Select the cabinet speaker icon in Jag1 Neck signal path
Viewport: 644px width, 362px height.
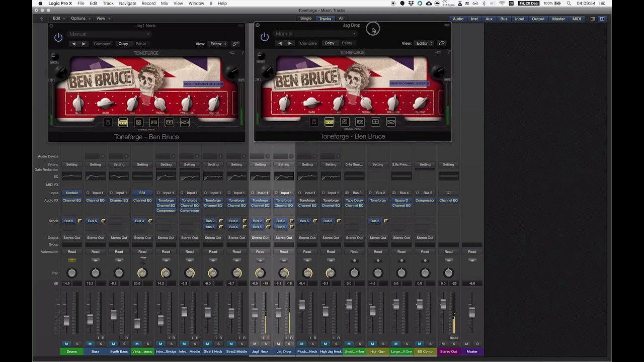[x=138, y=122]
